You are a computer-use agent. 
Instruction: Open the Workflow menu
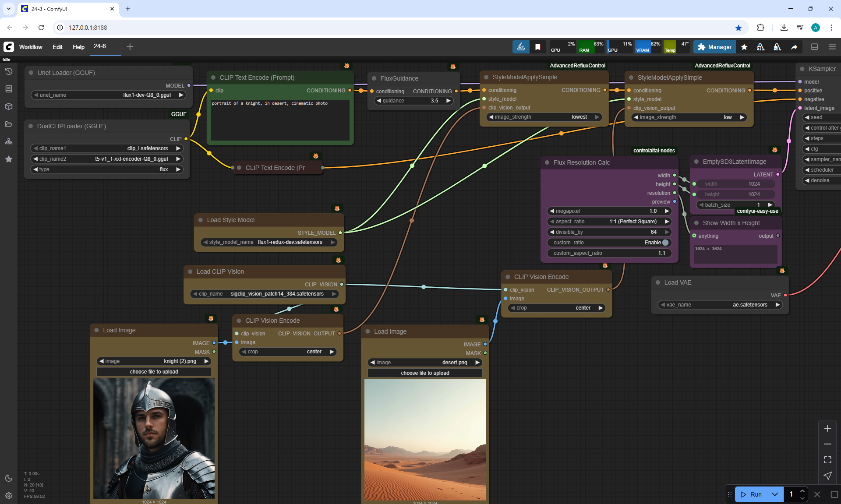31,47
